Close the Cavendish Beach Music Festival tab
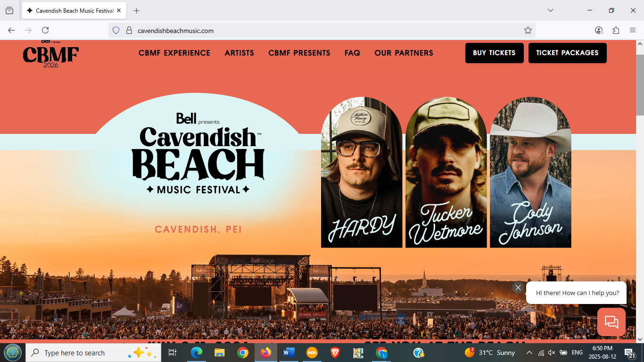The width and height of the screenshot is (644, 362). (x=119, y=10)
